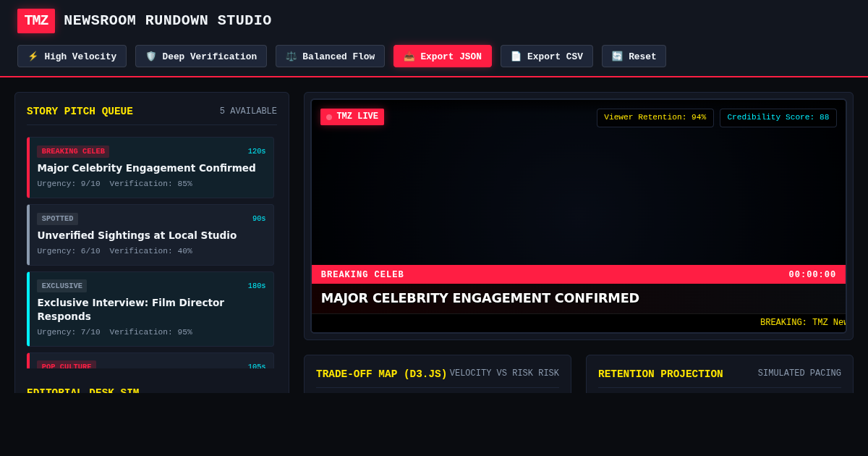Click Urgency 9/10 on Celebrity Engagement card

69,184
